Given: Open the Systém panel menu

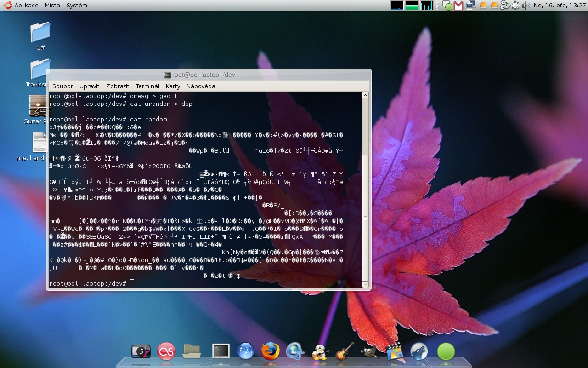Looking at the screenshot, I should pyautogui.click(x=77, y=6).
